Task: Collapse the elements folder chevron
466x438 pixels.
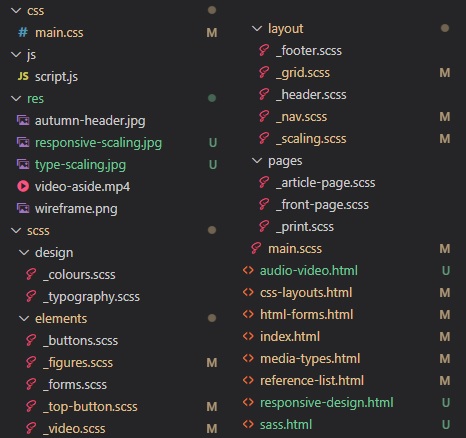Action: click(x=24, y=318)
